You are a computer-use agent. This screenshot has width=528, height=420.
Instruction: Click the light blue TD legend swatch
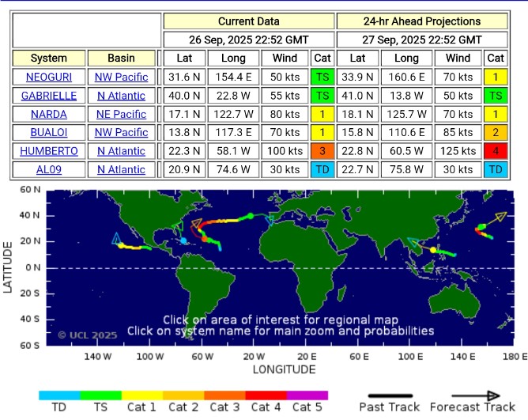pyautogui.click(x=59, y=395)
